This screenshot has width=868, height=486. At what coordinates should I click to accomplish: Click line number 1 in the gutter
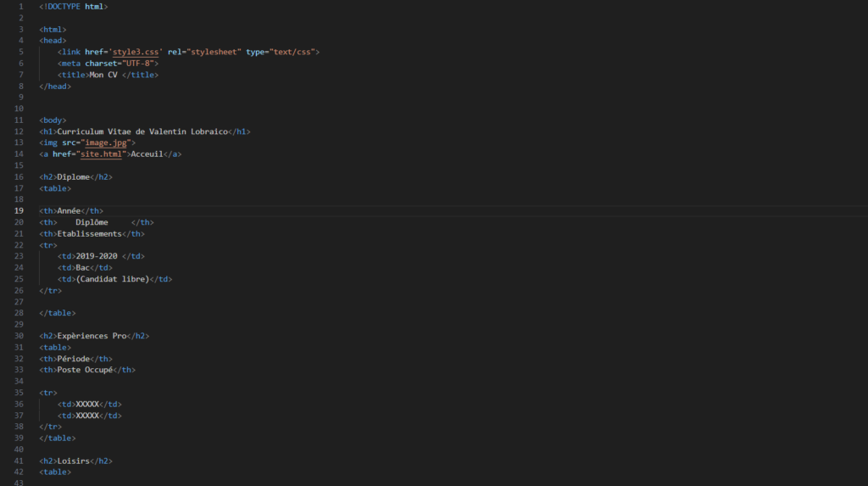[x=21, y=7]
